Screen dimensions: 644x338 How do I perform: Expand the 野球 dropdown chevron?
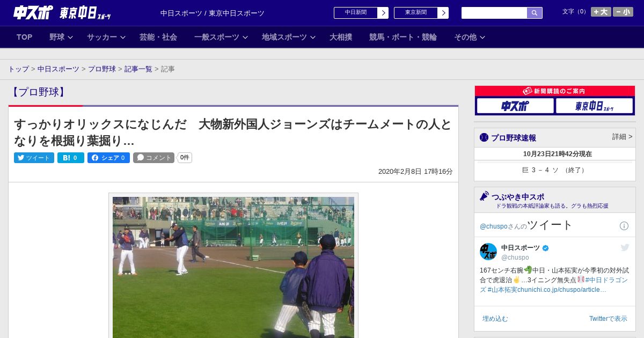(x=70, y=37)
